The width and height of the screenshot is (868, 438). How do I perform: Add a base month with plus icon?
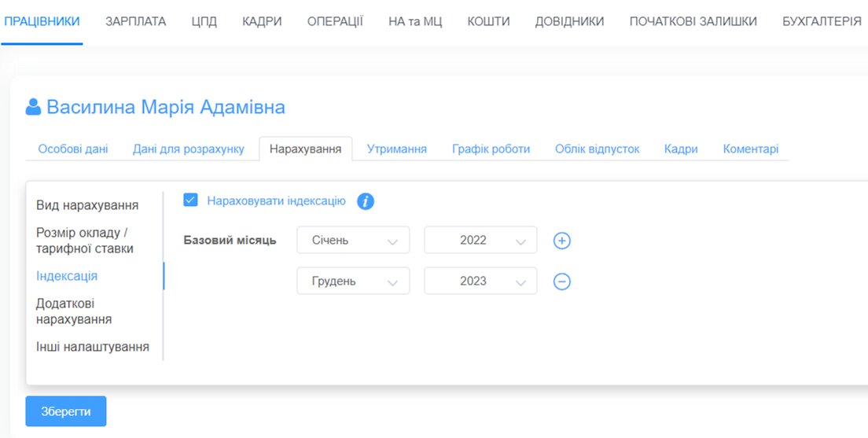tap(562, 241)
